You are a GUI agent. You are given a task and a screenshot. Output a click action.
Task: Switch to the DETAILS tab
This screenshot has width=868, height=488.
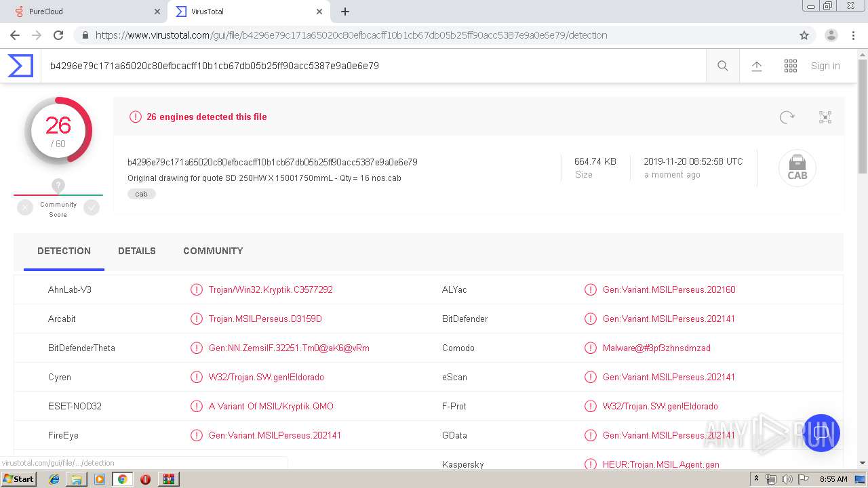pos(137,251)
